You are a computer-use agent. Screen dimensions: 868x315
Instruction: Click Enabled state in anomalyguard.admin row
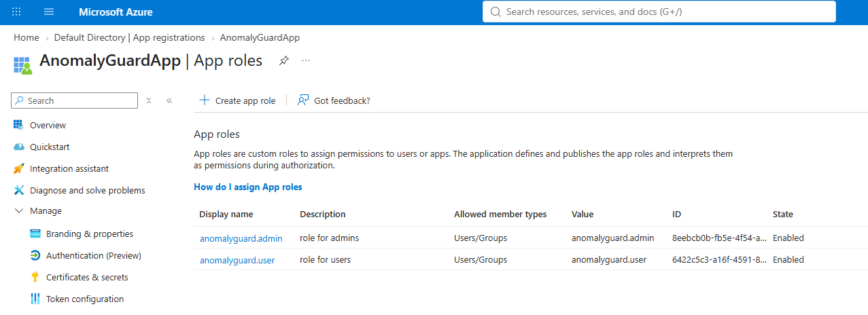click(788, 238)
